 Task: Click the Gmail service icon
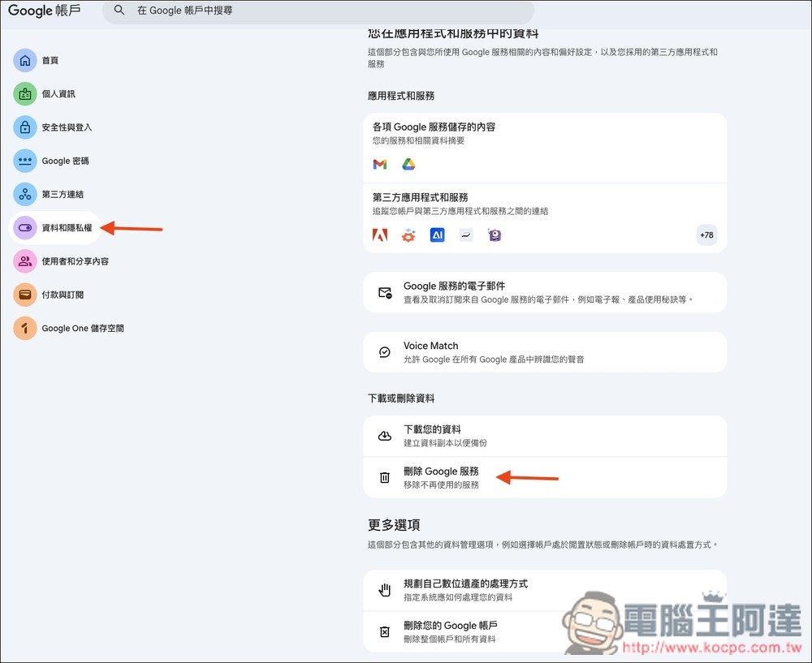pos(380,165)
